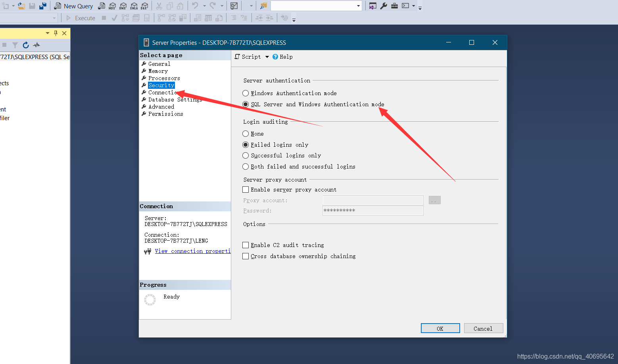Click Object Explorer refresh icon
Image resolution: width=618 pixels, height=364 pixels.
(26, 45)
